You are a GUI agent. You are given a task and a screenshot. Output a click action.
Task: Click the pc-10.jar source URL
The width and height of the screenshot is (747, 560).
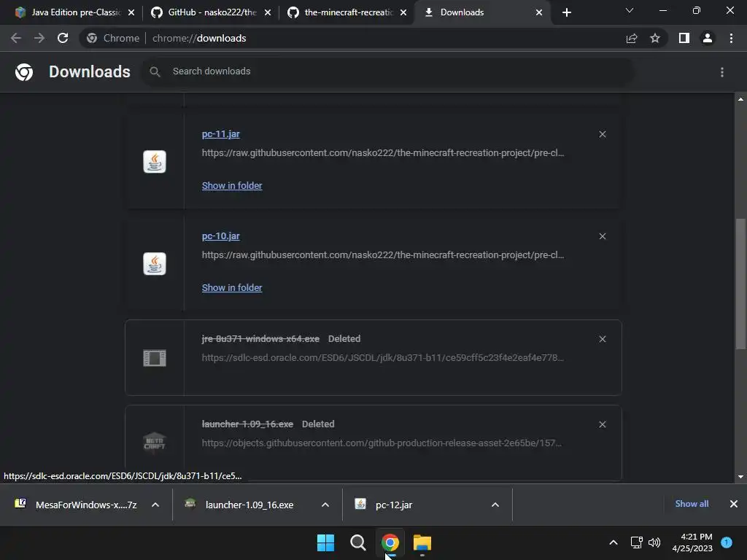coord(382,254)
